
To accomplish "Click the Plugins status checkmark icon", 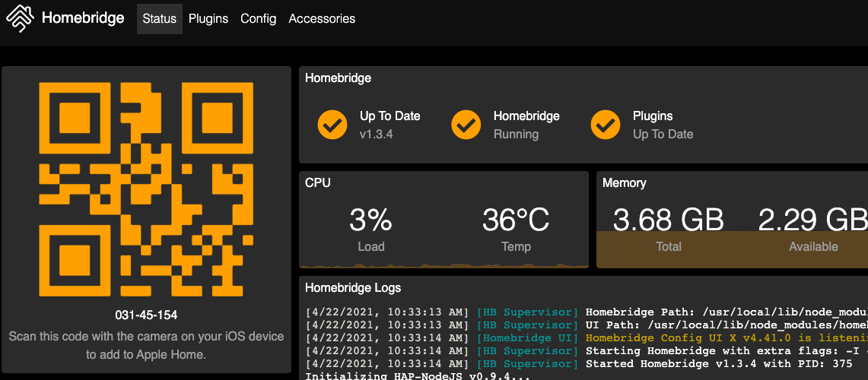I will 606,125.
